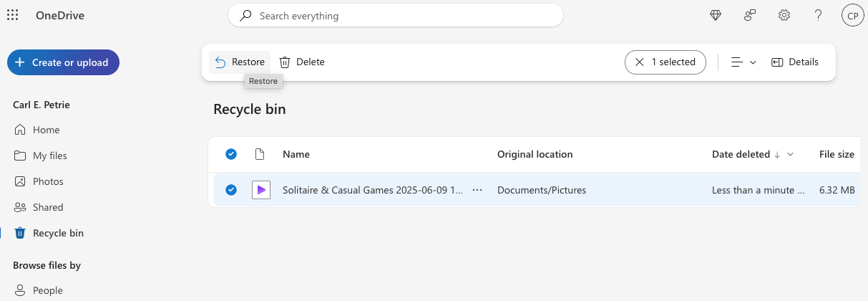Open the Details pane
The height and width of the screenshot is (301, 868).
(795, 62)
